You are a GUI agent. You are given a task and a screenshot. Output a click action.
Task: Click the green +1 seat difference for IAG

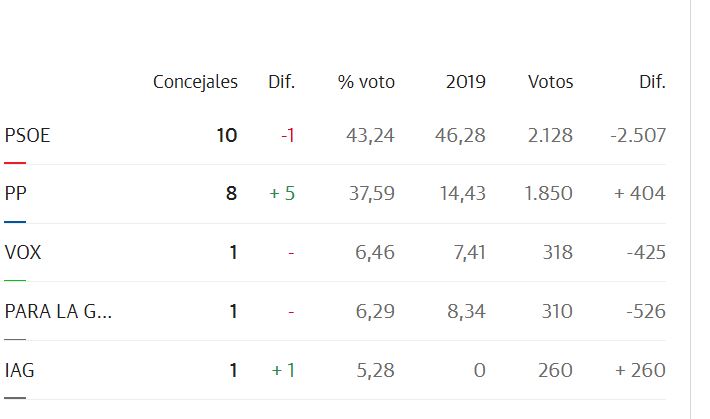coord(283,371)
